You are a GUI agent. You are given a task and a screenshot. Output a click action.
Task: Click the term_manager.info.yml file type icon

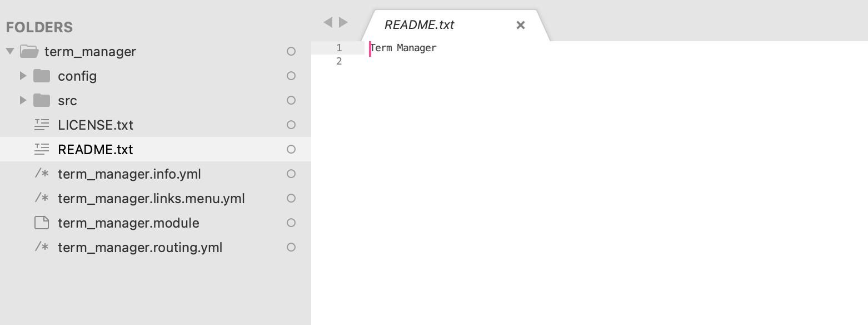tap(42, 173)
